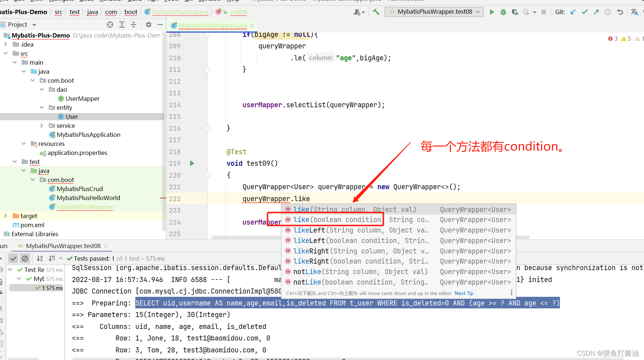Click collapse all icon in Project panel

133,25
